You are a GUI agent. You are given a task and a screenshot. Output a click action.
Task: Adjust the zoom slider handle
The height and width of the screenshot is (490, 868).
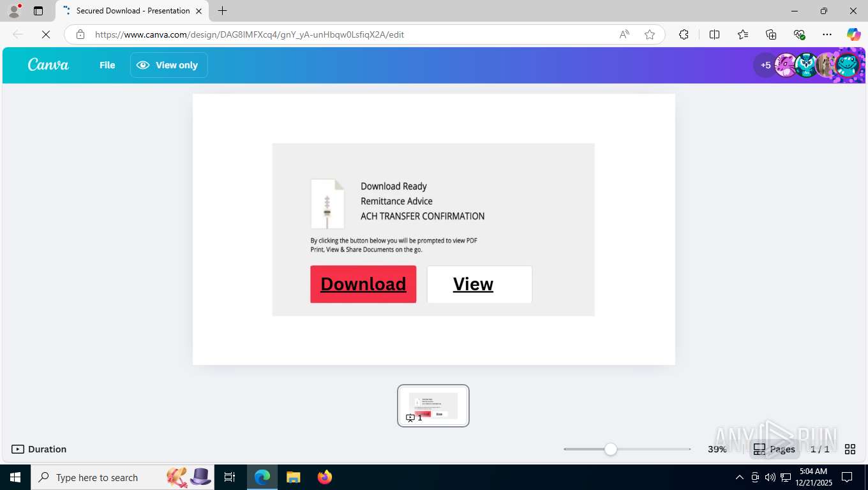(611, 449)
